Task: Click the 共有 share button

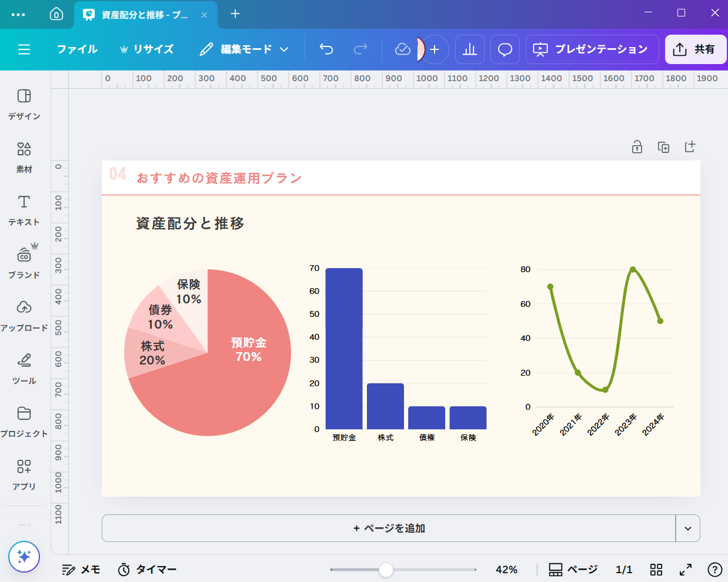Action: point(695,49)
